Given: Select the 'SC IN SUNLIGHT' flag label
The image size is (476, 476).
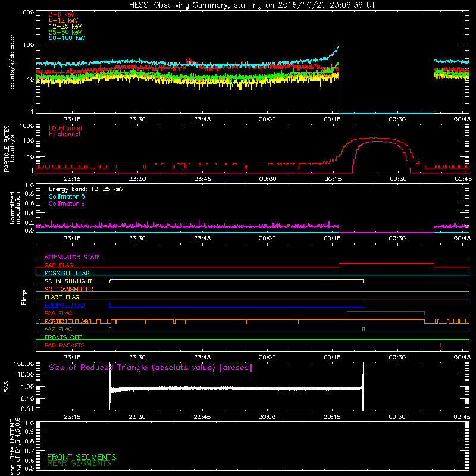Looking at the screenshot, I should [68, 281].
